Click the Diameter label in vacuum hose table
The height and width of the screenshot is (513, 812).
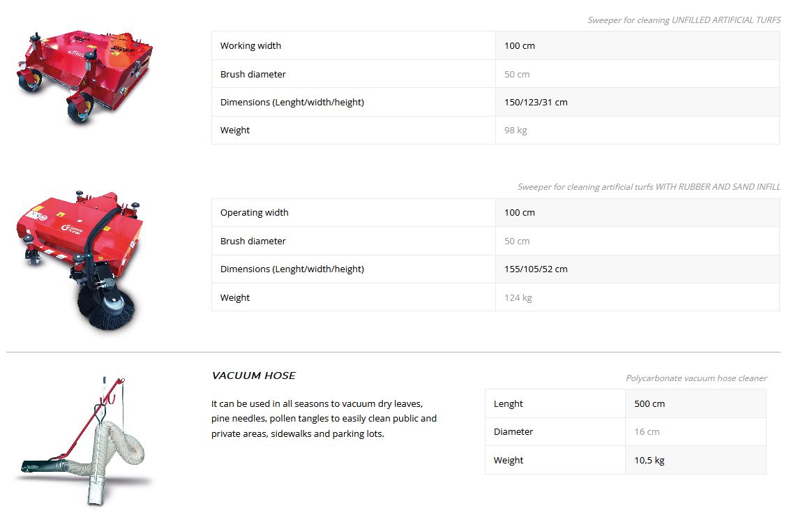(513, 432)
